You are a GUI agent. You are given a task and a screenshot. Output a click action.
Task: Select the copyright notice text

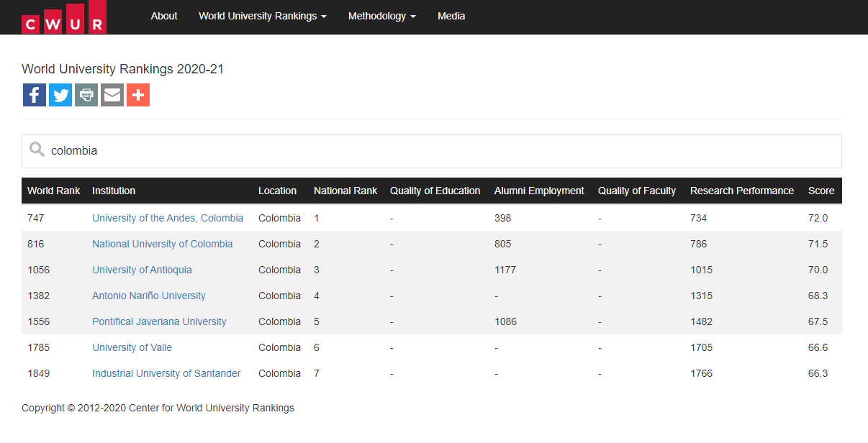pos(158,408)
